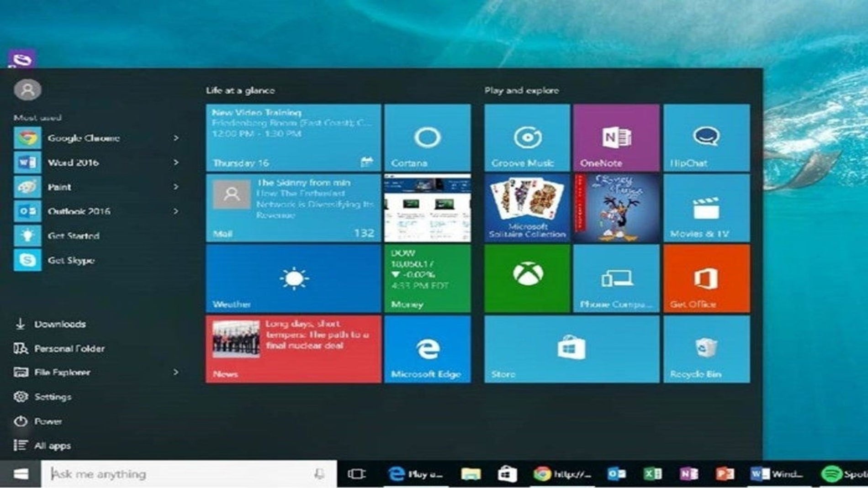This screenshot has width=868, height=488.
Task: Open the OneNote tile
Action: click(x=616, y=138)
